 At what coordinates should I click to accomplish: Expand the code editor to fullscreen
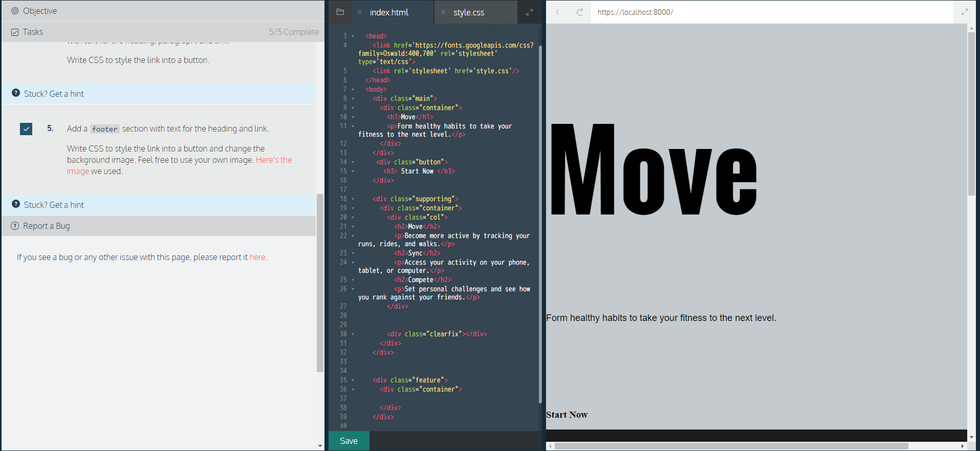pyautogui.click(x=530, y=12)
